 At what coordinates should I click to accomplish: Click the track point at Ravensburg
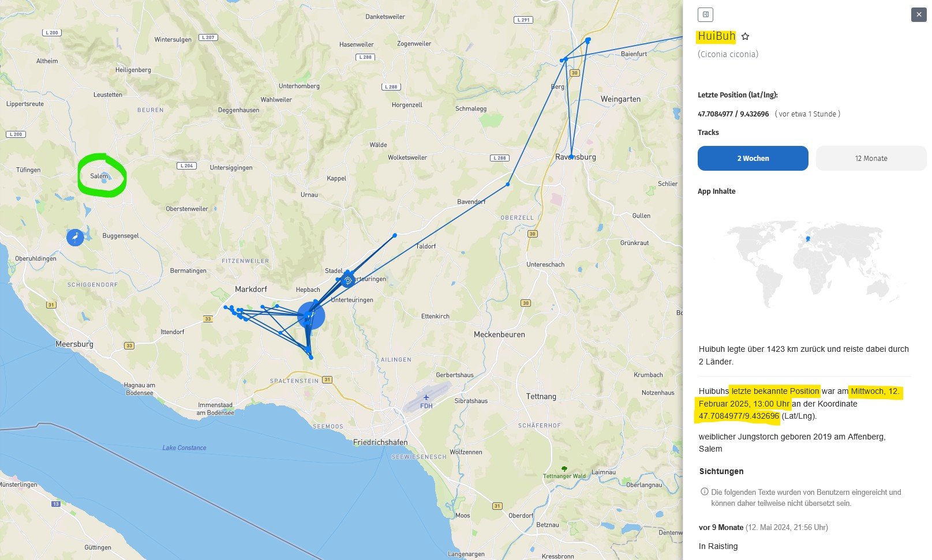571,156
